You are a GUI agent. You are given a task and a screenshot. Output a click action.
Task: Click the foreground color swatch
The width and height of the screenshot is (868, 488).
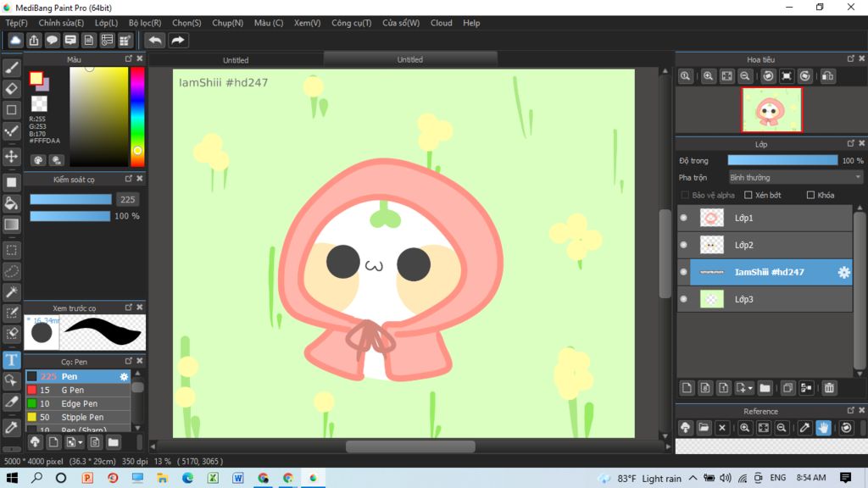(36, 79)
